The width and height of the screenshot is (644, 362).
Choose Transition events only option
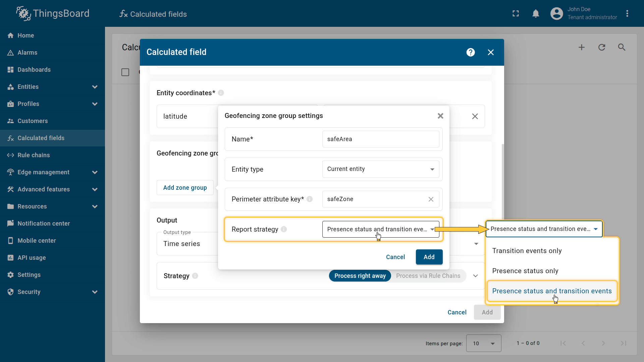click(x=527, y=251)
